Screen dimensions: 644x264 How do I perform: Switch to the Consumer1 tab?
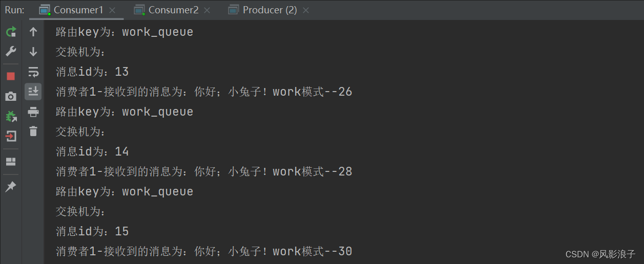[78, 10]
